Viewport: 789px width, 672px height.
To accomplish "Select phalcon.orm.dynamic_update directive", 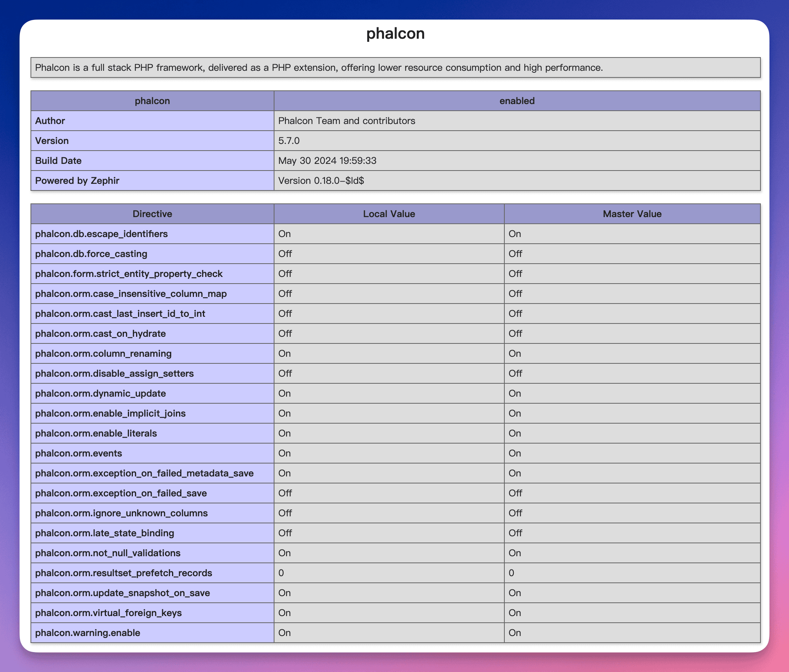I will tap(100, 393).
